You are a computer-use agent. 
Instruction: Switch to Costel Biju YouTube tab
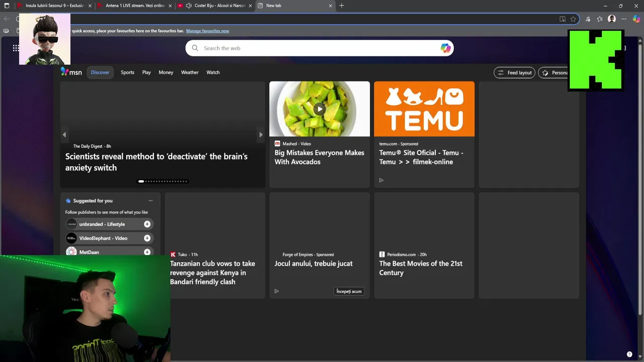214,6
